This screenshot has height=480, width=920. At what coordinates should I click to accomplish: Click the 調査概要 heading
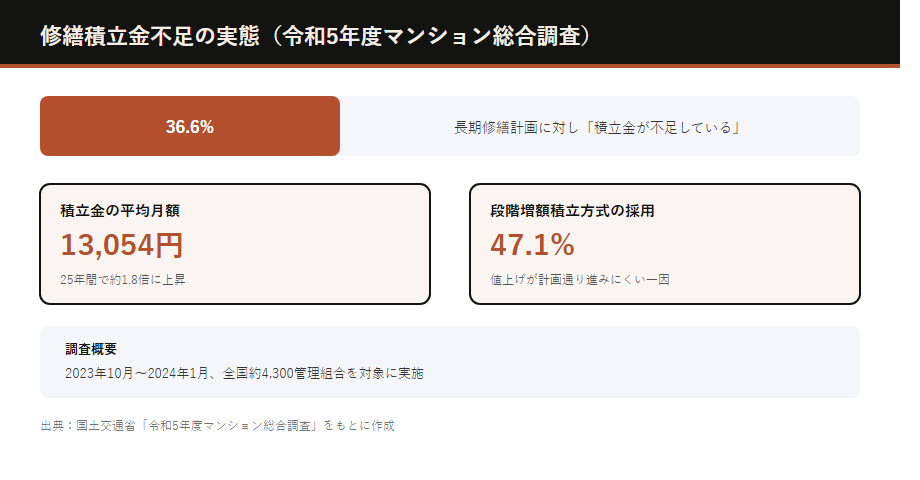[x=91, y=349]
